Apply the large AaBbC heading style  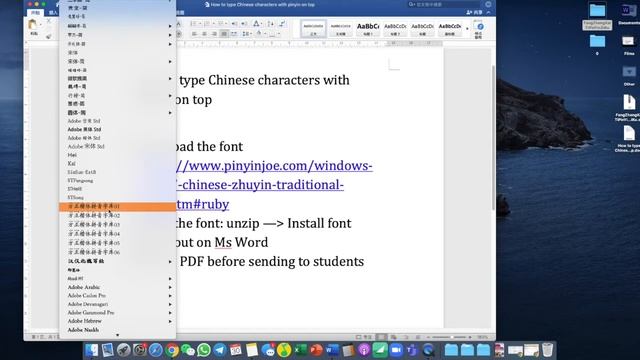tap(368, 29)
